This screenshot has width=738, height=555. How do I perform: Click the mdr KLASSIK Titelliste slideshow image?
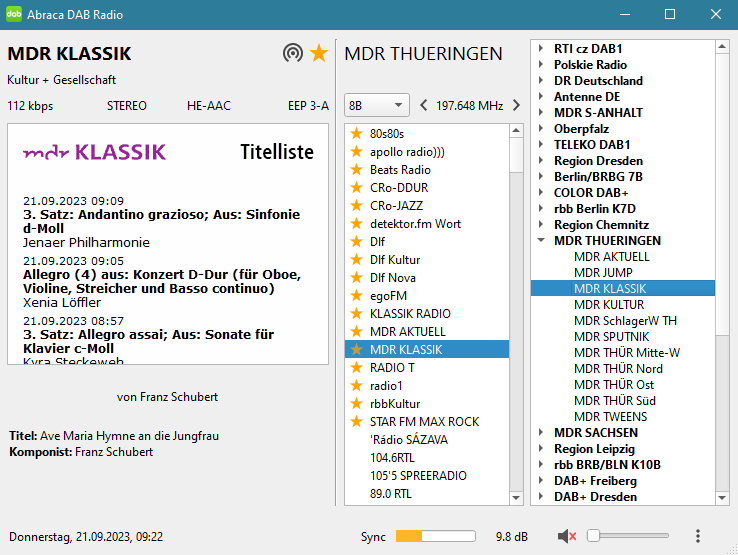168,244
